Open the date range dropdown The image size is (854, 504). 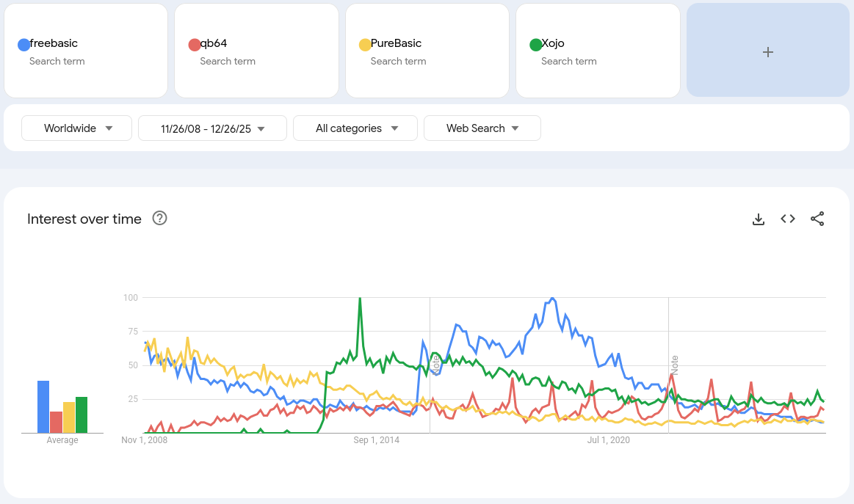212,128
